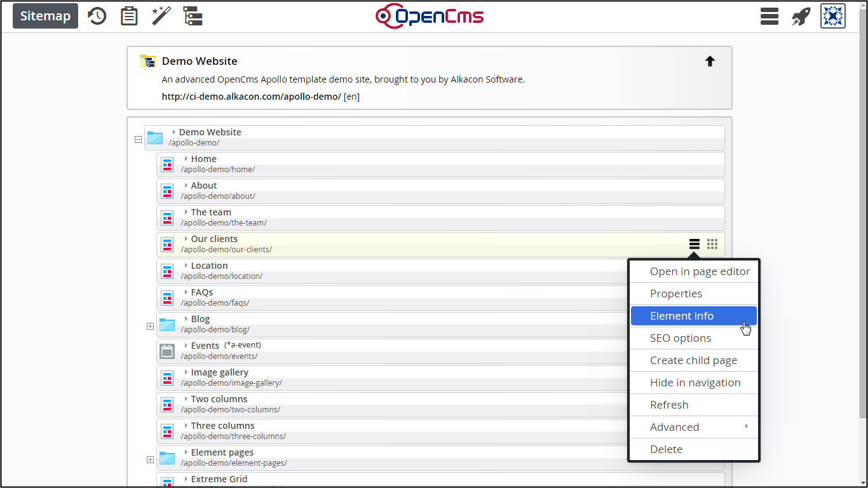This screenshot has height=488, width=868.
Task: Click the Sitemap button
Action: pos(45,16)
